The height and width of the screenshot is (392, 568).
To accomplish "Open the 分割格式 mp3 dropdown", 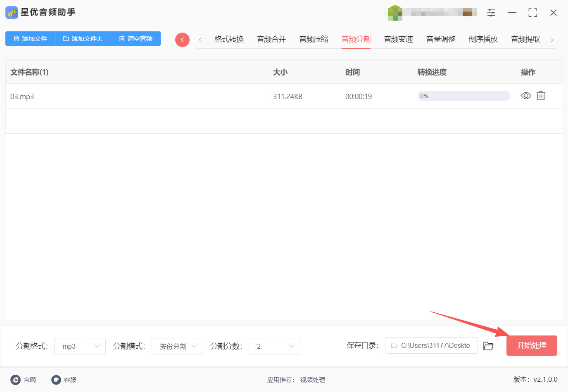I will tap(80, 346).
